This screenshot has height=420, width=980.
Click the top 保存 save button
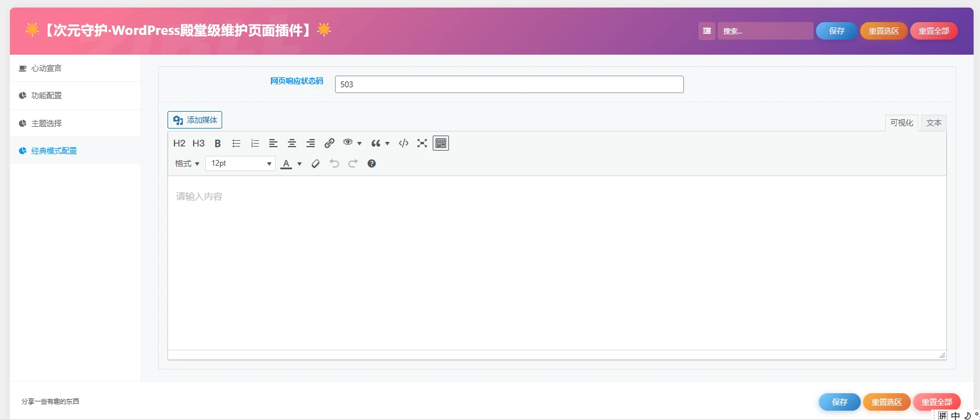pos(836,31)
